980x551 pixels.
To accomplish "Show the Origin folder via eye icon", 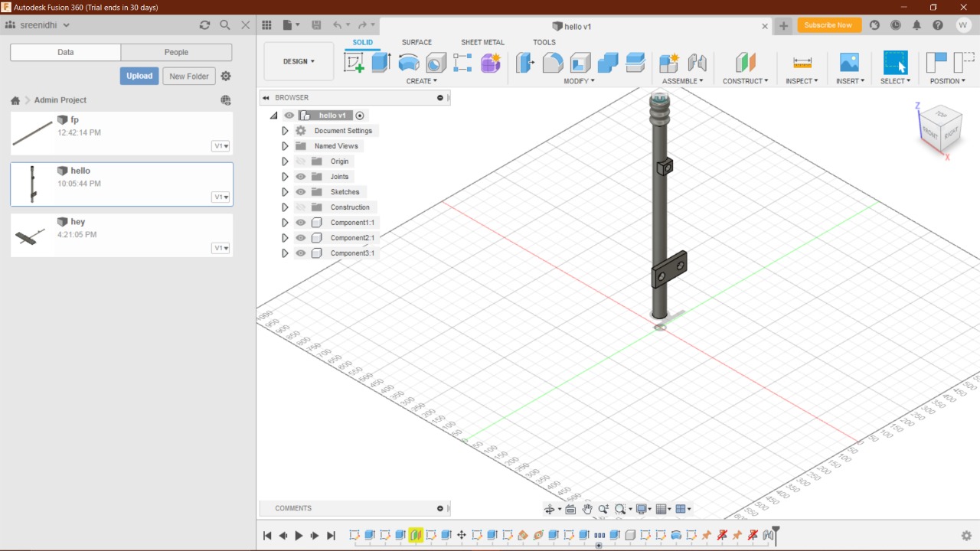I will [301, 161].
